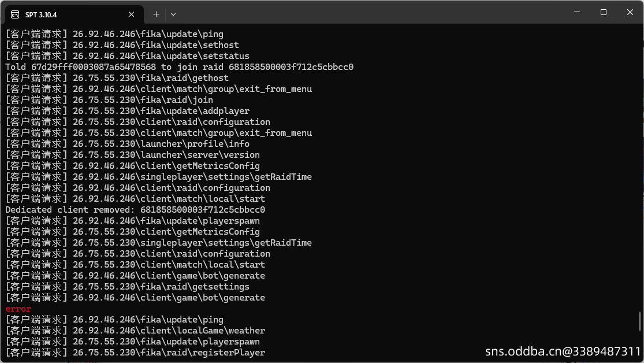Viewport: 644px width, 363px height.
Task: Expand the new tab profile dropdown
Action: (173, 14)
